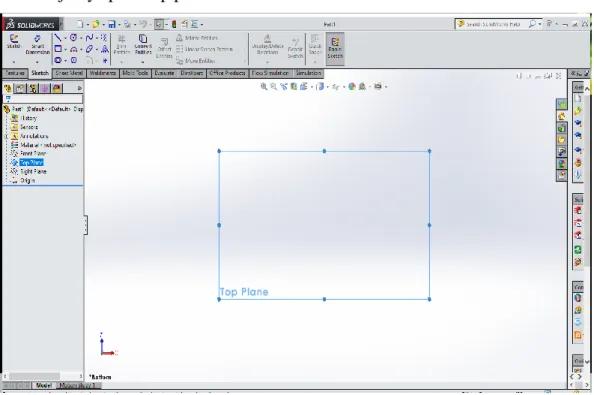Click the feature tree filter field
The width and height of the screenshot is (594, 395).
pos(43,98)
